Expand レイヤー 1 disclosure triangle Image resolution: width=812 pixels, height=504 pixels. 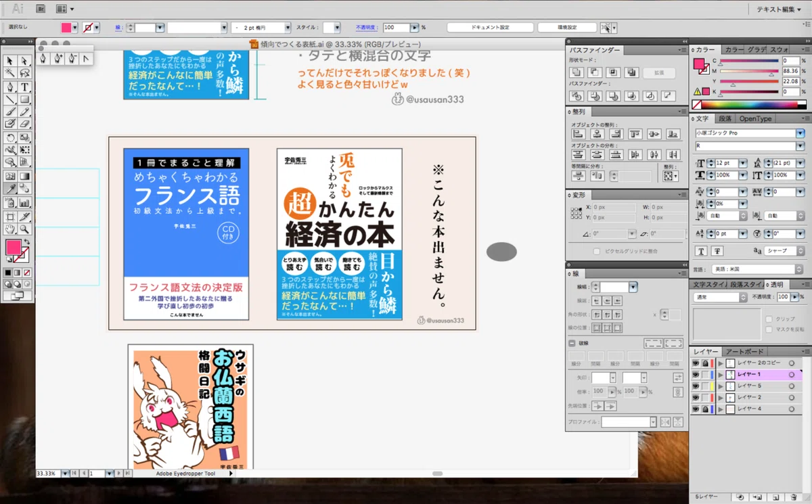point(721,375)
